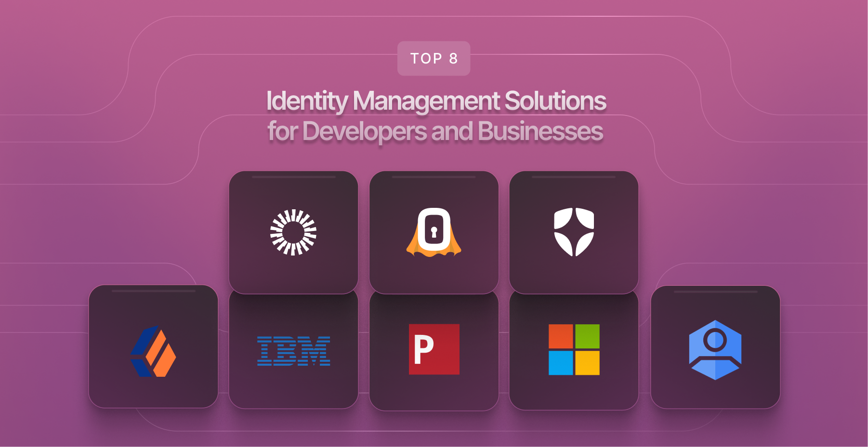Image resolution: width=868 pixels, height=447 pixels.
Task: Click the white sunburst logo tile
Action: (293, 232)
